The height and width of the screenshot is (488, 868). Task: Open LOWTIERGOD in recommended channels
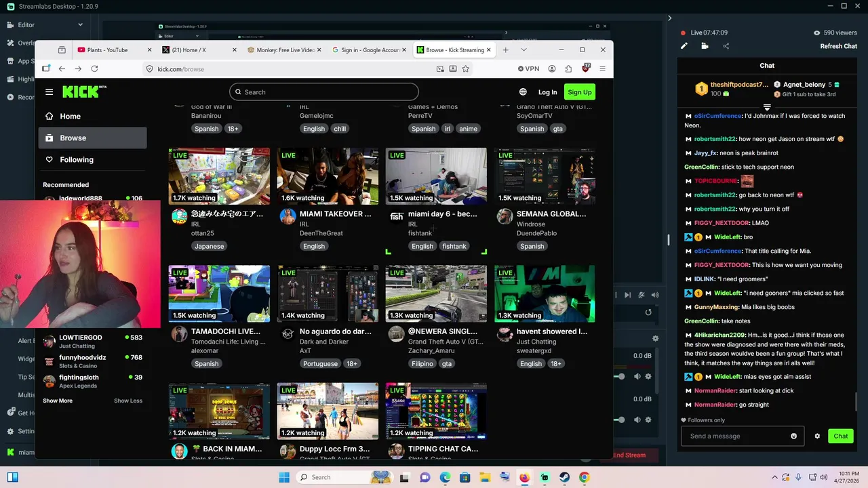click(x=92, y=342)
